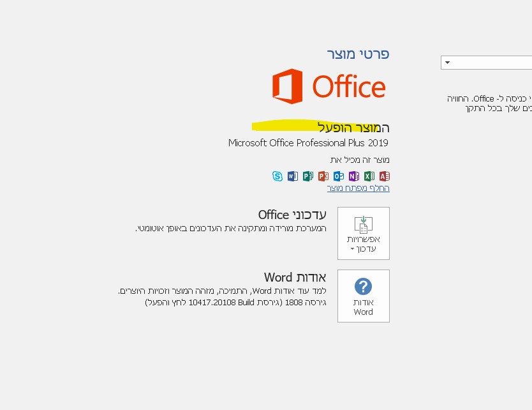Click the 'למד עוד אודות Word' description line
532x410 pixels.
(222, 291)
